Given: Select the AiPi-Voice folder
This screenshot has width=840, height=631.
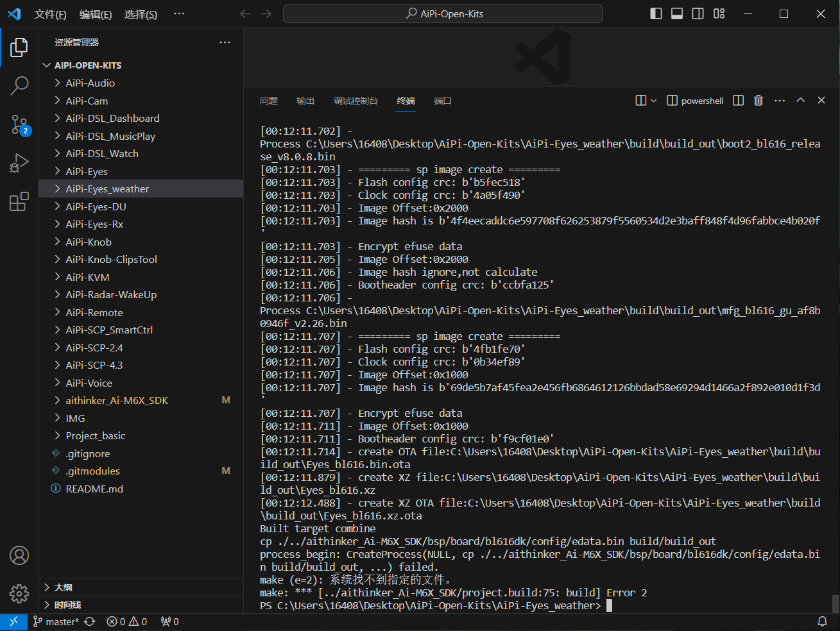Looking at the screenshot, I should point(141,383).
